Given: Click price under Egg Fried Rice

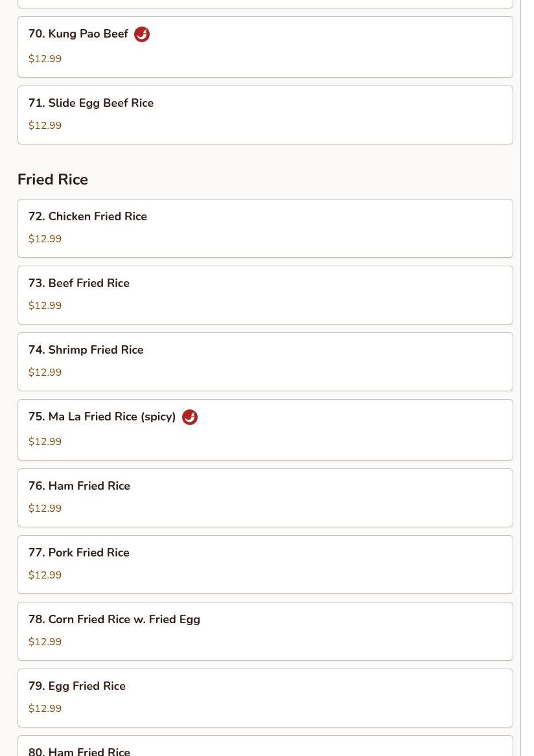Looking at the screenshot, I should [45, 709].
